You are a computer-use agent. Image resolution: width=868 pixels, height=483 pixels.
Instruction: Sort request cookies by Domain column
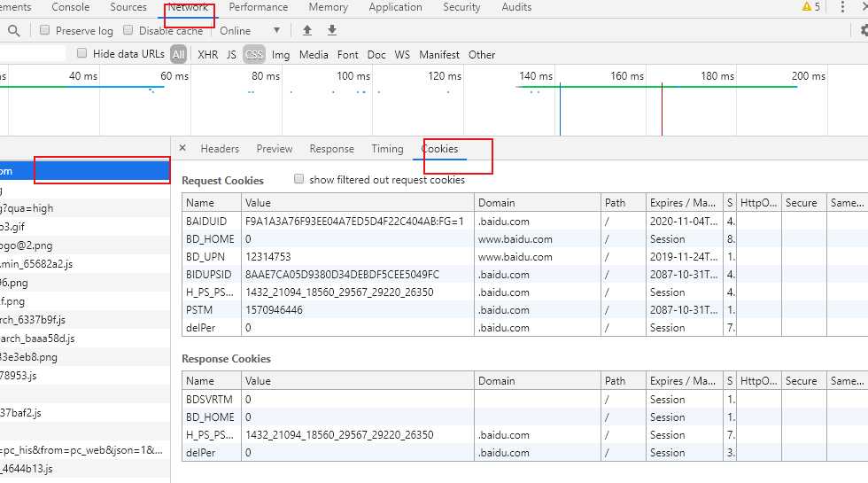tap(537, 203)
